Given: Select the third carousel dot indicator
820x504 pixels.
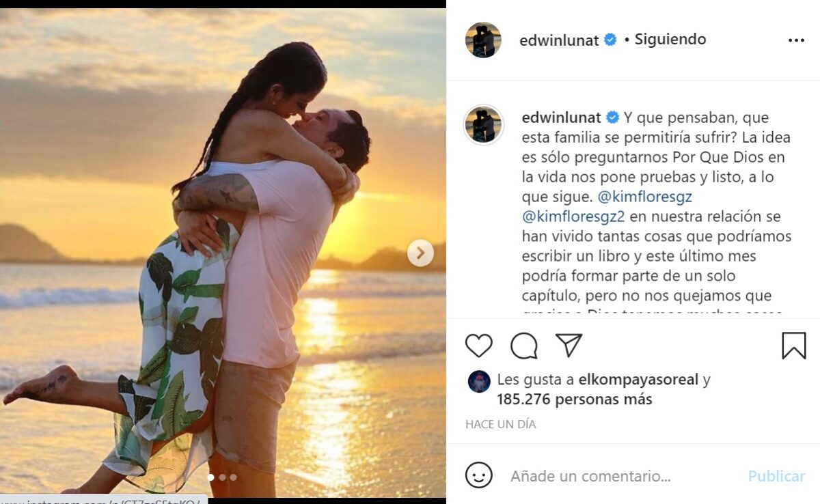Looking at the screenshot, I should click(233, 477).
